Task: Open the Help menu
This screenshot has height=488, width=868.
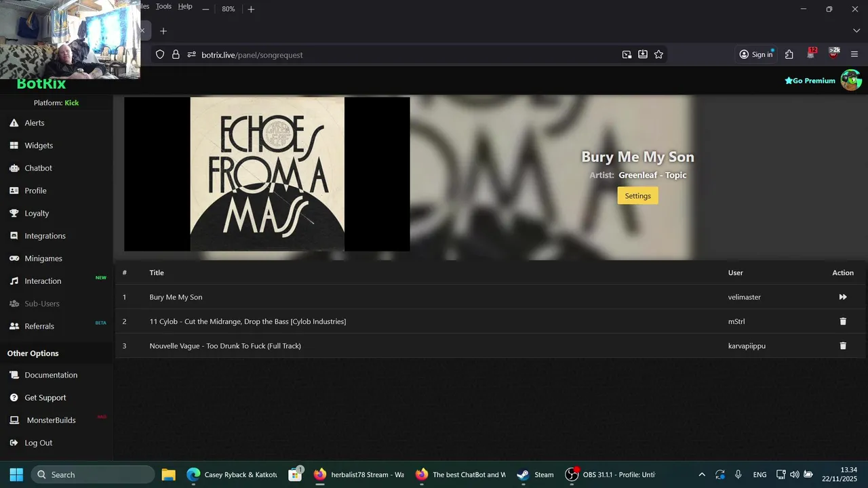Action: [185, 6]
